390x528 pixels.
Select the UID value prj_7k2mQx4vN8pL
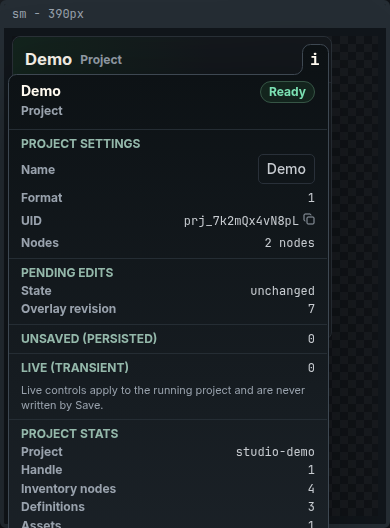241,221
